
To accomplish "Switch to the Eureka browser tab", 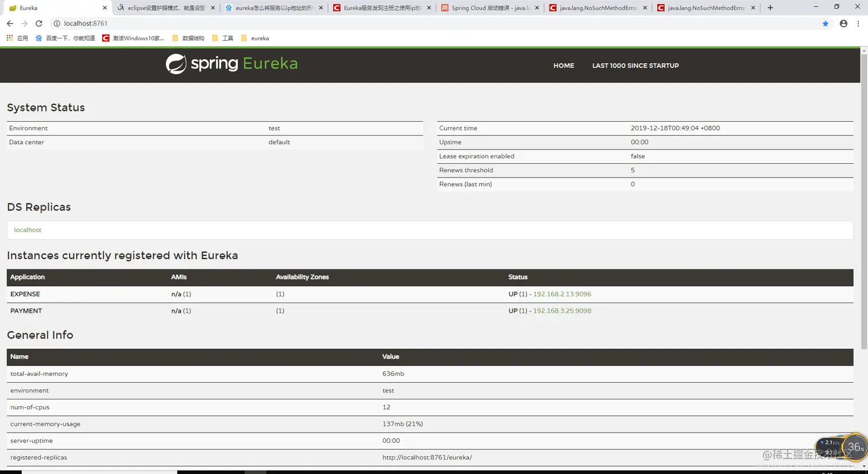I will pos(56,8).
